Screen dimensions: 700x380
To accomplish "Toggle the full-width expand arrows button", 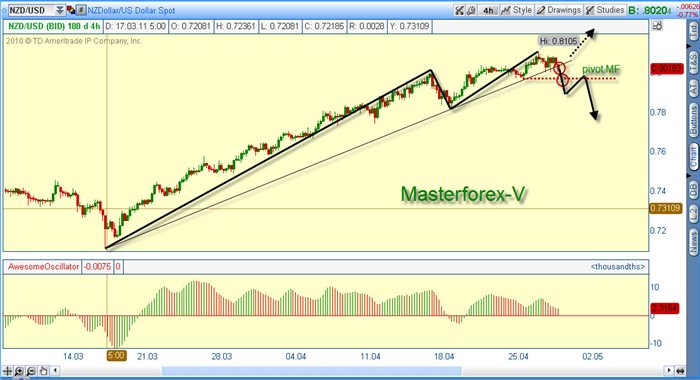I will tap(680, 371).
